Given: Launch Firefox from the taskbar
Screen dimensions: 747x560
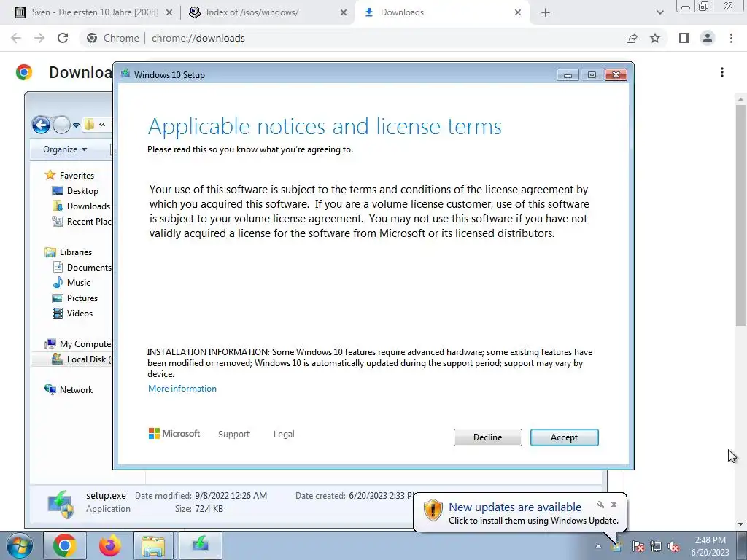Looking at the screenshot, I should [x=109, y=545].
